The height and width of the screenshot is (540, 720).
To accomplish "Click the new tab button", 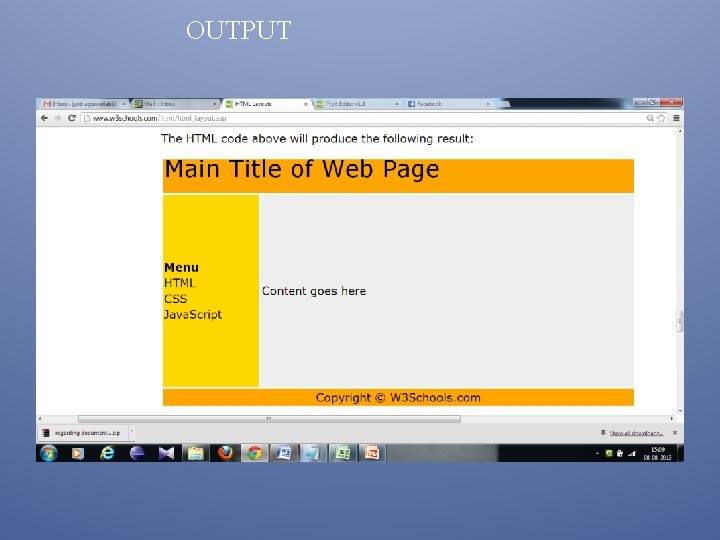I will (x=503, y=104).
